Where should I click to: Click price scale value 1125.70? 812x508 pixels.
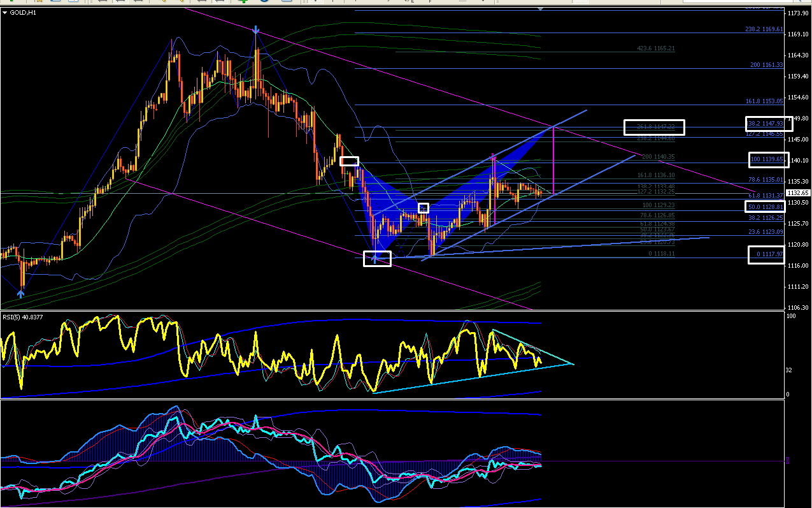[799, 224]
